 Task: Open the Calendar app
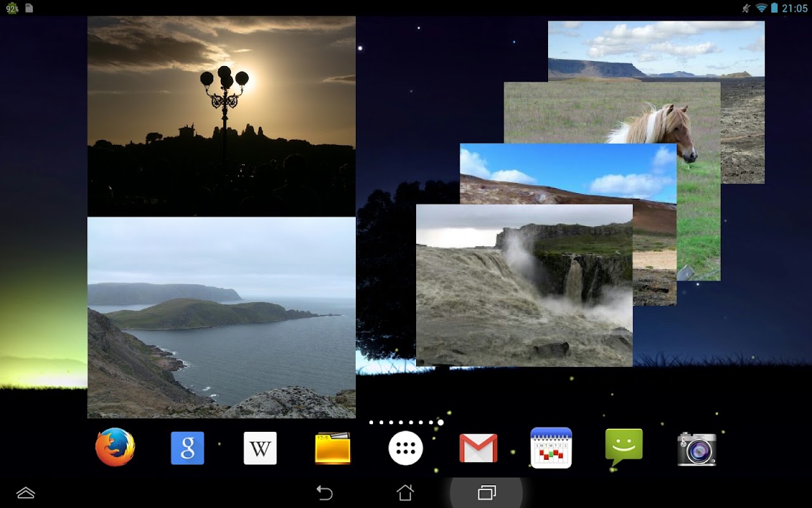pos(551,448)
